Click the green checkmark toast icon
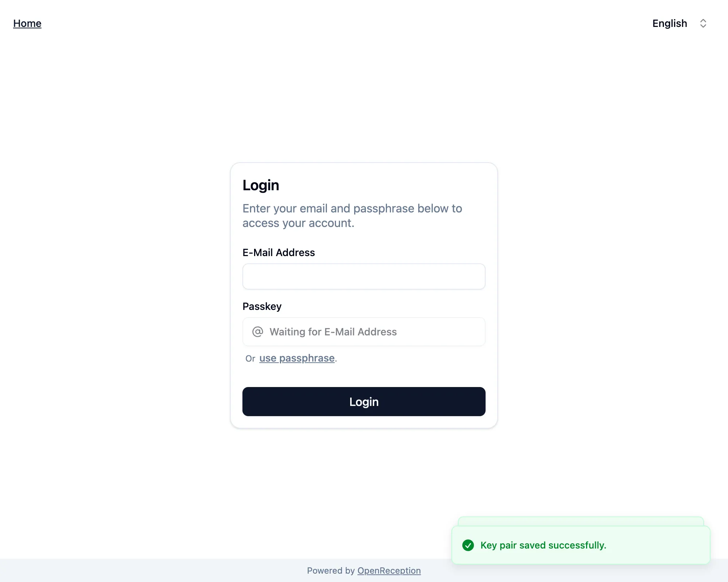 [x=468, y=545]
